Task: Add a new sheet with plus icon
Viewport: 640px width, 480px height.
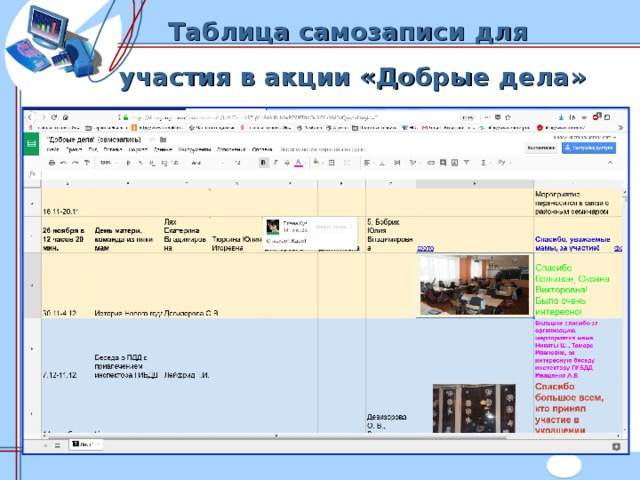Action: (x=45, y=445)
